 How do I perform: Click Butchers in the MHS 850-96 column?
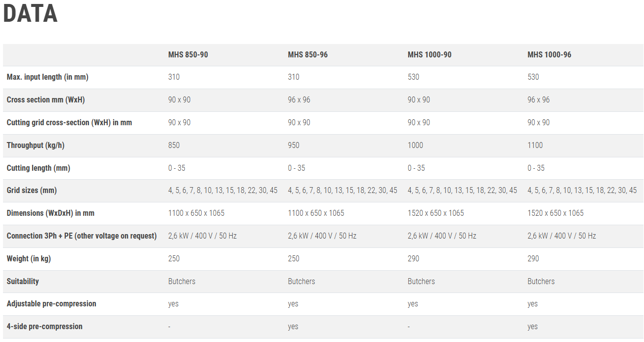(301, 282)
